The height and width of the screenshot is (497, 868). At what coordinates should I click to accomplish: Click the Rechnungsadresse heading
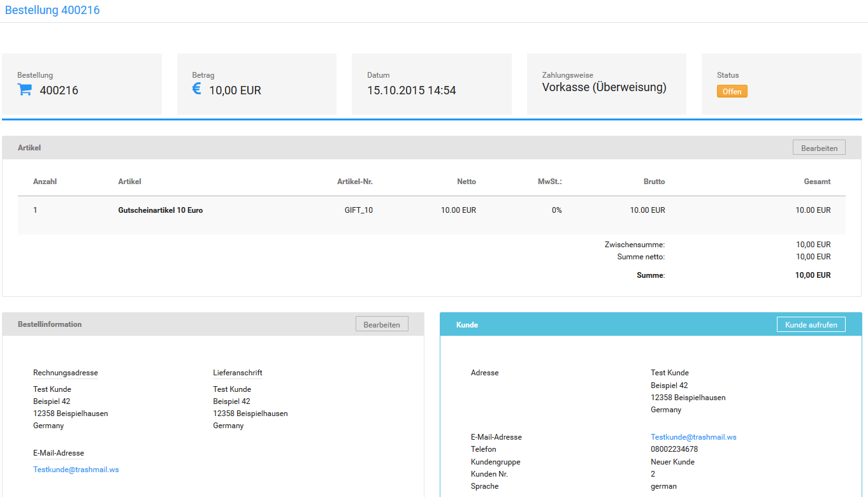coord(65,373)
